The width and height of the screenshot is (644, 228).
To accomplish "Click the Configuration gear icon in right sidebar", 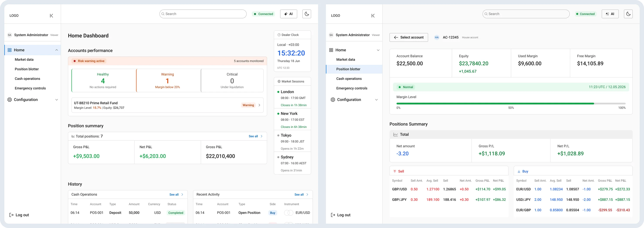I will pos(333,100).
